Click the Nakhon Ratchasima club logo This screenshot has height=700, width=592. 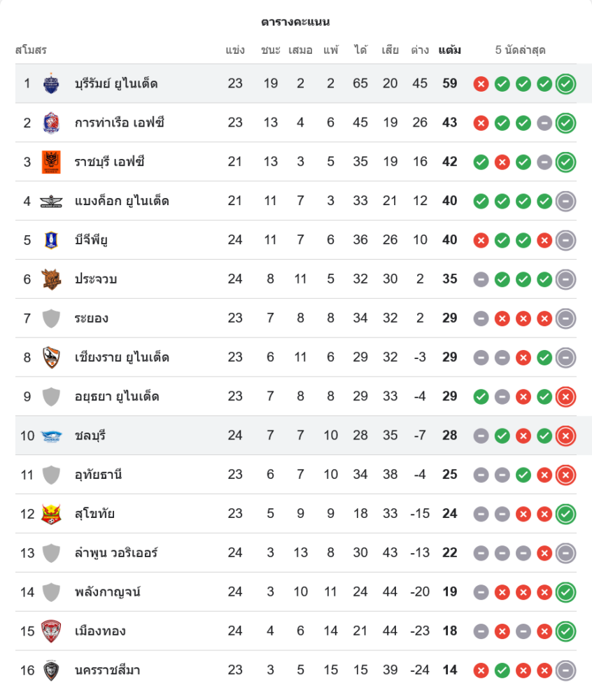[x=51, y=670]
